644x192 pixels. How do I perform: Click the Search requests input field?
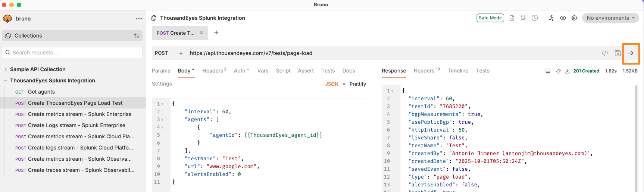(73, 53)
